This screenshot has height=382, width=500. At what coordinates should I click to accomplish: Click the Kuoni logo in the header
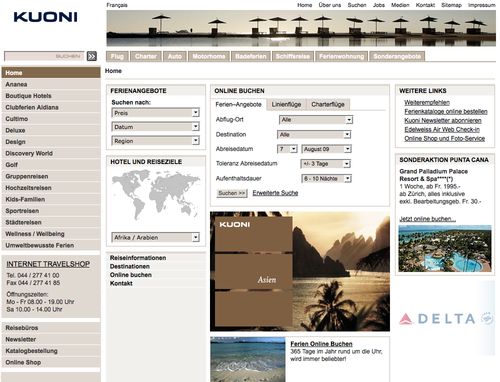pyautogui.click(x=45, y=17)
